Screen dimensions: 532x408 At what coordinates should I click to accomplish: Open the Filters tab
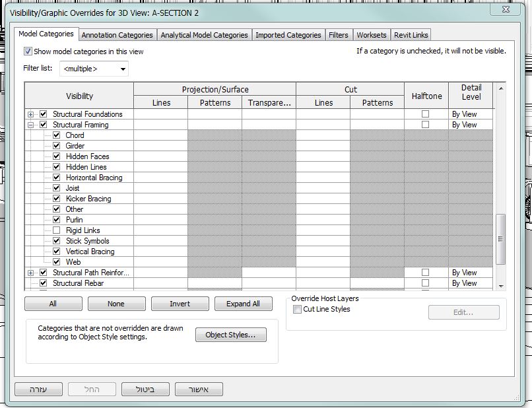338,35
